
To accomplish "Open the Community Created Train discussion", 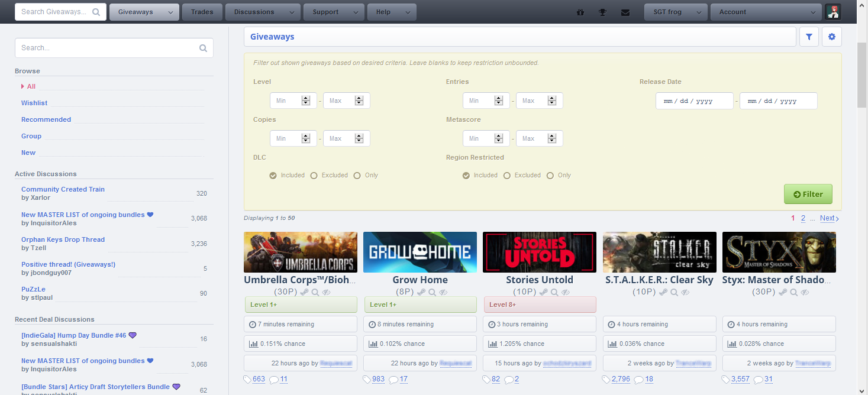I will 63,189.
